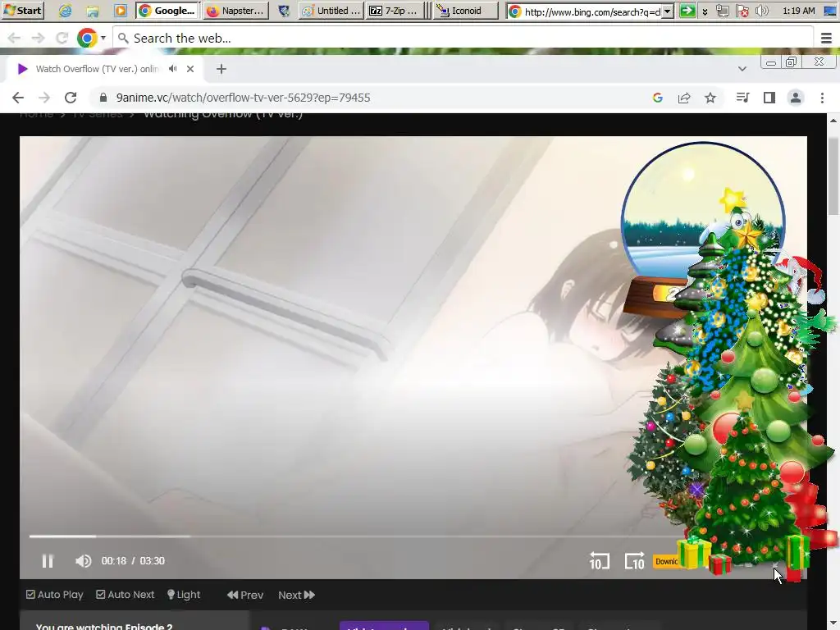This screenshot has width=840, height=630.
Task: Go to previous episode with Prev
Action: click(244, 595)
